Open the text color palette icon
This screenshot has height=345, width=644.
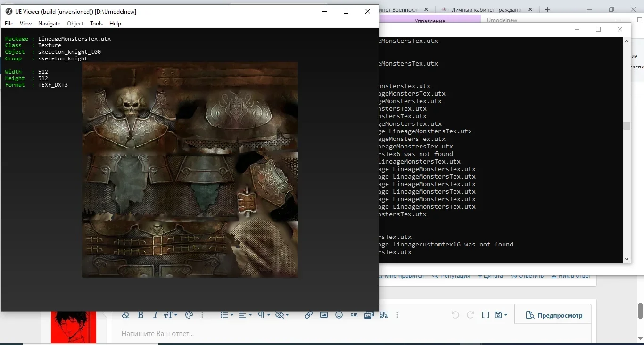click(189, 315)
